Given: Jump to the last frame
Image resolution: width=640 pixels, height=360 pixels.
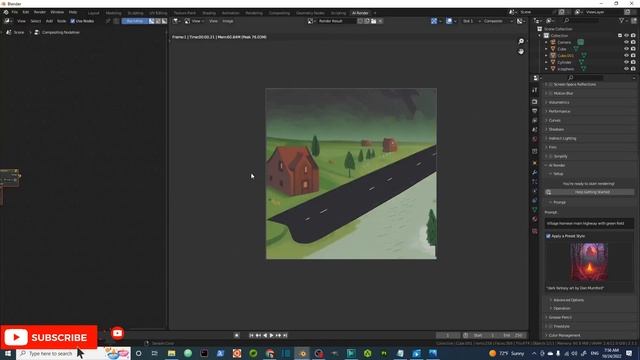Looking at the screenshot, I should [x=285, y=335].
